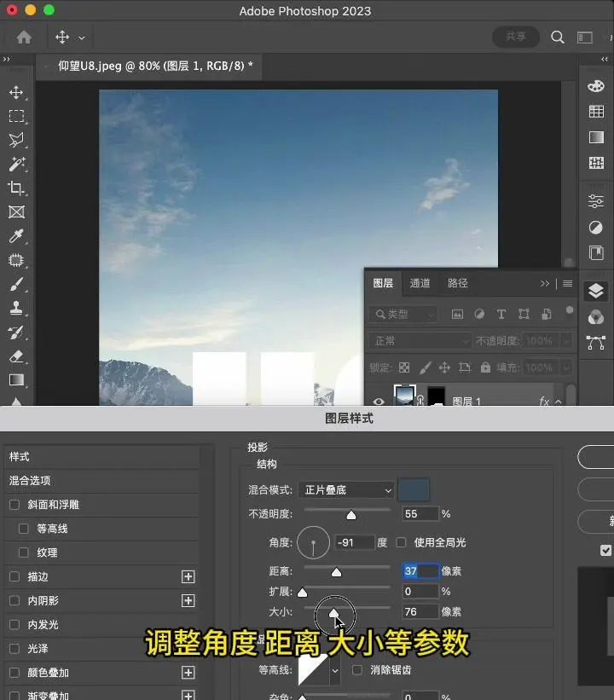Enable 描边 style checkbox
The height and width of the screenshot is (700, 614).
point(14,576)
